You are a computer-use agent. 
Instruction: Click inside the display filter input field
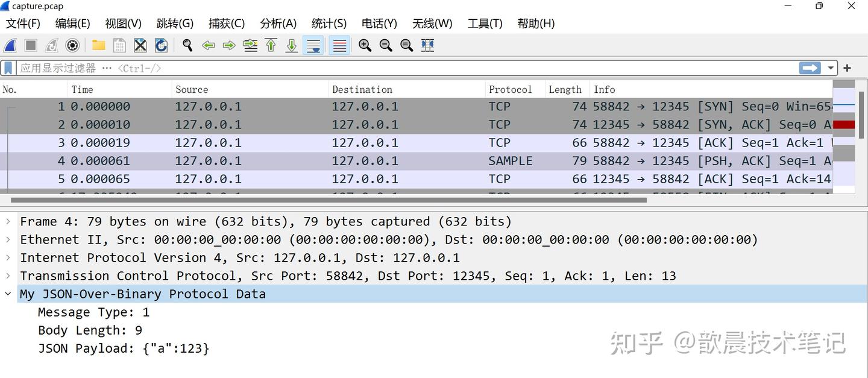362,68
